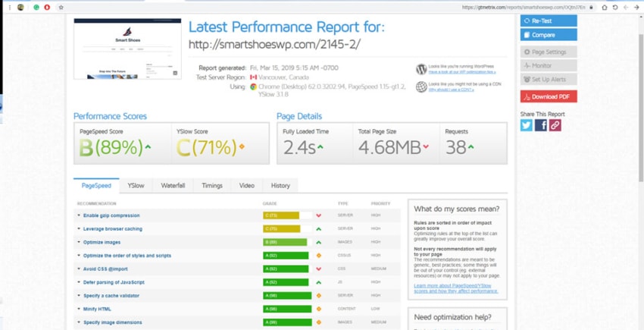Screen dimensions: 644x330
Task: Click the Download PDF button
Action: 549,96
